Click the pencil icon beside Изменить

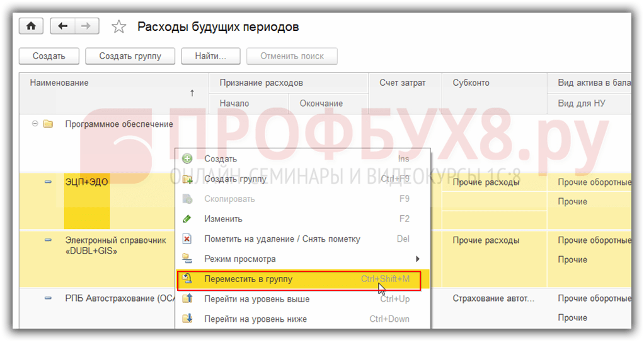(187, 219)
